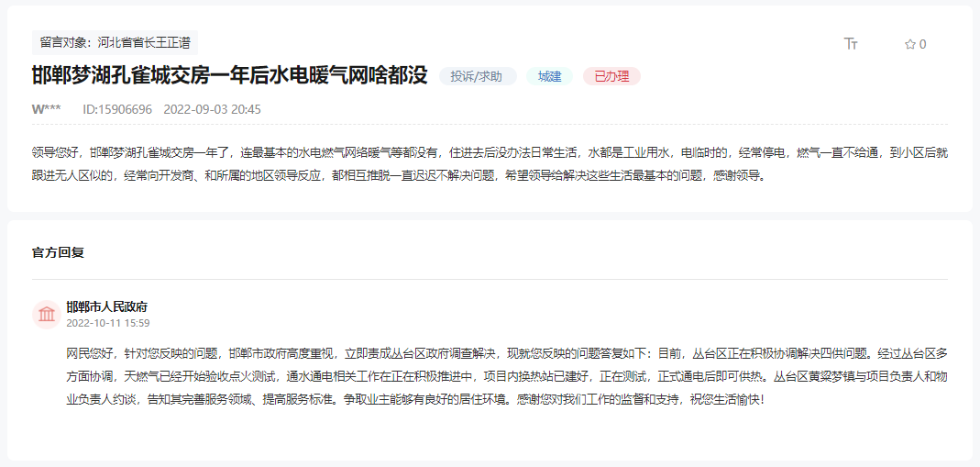Image resolution: width=980 pixels, height=467 pixels.
Task: Click the 已办理 status tag
Action: tap(611, 76)
